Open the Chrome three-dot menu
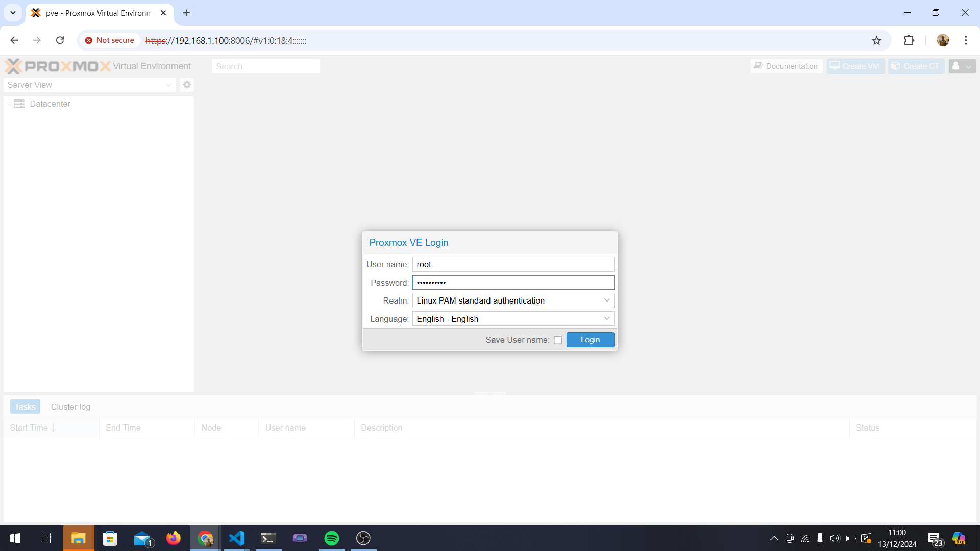The height and width of the screenshot is (551, 980). 966,40
